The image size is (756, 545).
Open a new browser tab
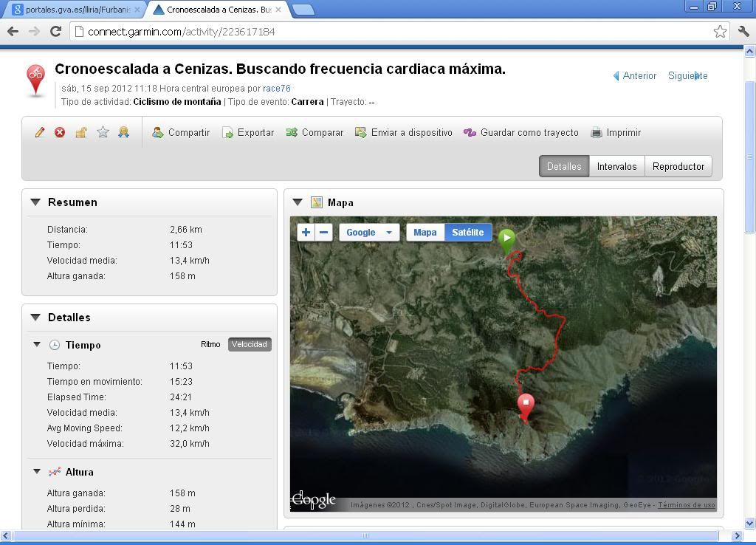pos(303,10)
